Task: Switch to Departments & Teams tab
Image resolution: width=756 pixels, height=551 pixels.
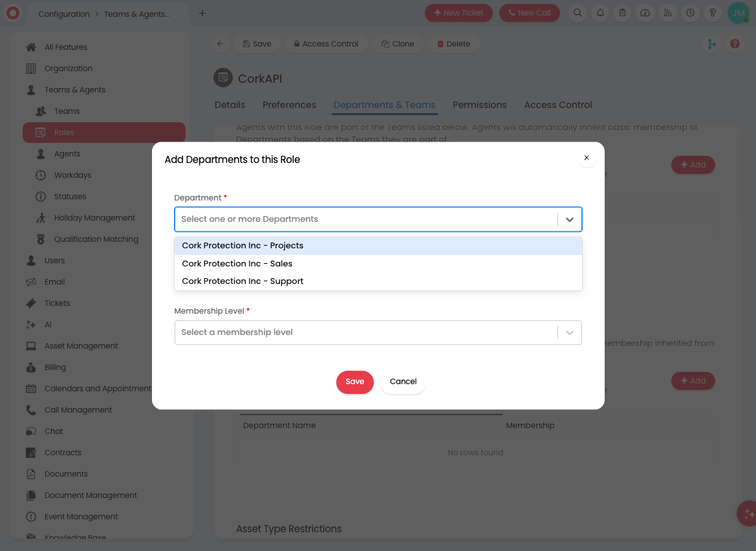Action: [x=384, y=105]
